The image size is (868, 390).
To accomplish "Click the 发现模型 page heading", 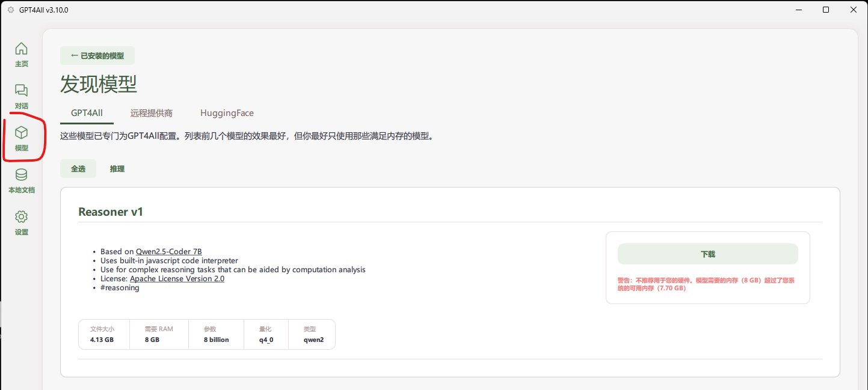I will (x=99, y=85).
